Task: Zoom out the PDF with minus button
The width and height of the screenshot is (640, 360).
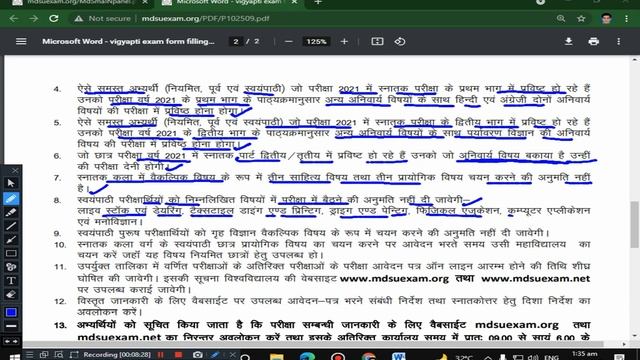Action: point(289,42)
